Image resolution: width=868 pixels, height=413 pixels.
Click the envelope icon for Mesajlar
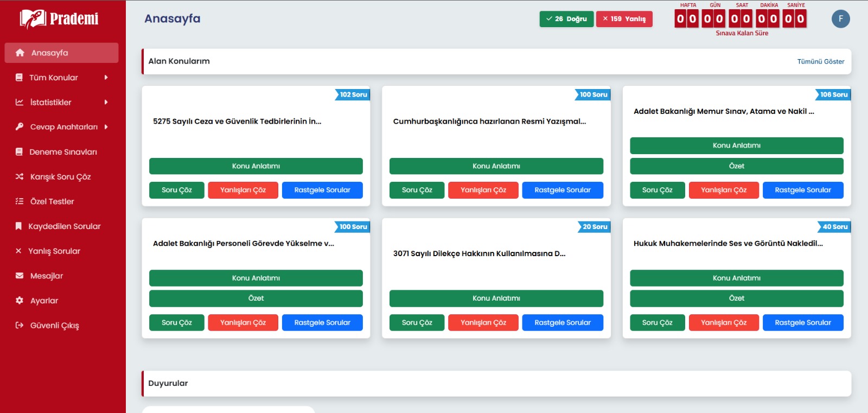pos(20,276)
